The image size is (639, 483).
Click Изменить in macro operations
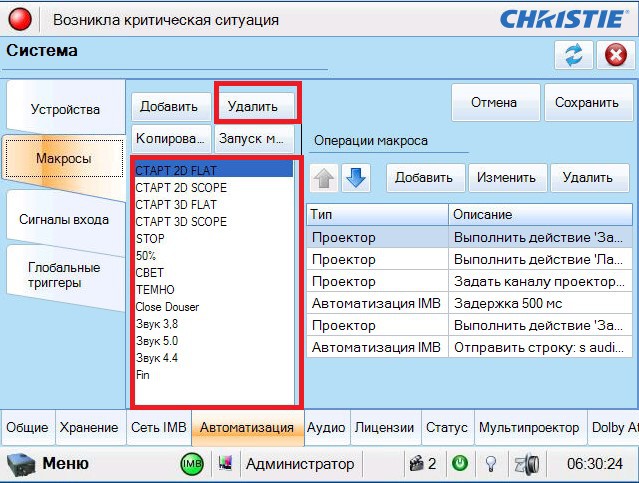pos(506,178)
